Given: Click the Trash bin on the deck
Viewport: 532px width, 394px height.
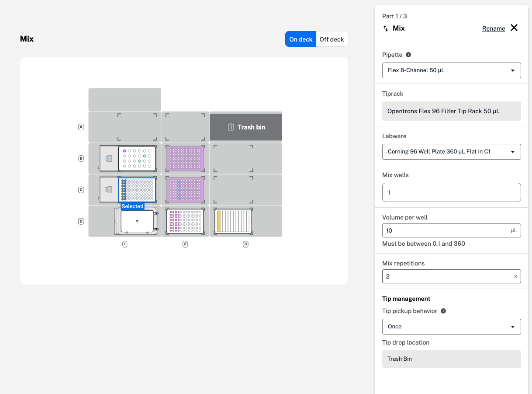Looking at the screenshot, I should 245,127.
